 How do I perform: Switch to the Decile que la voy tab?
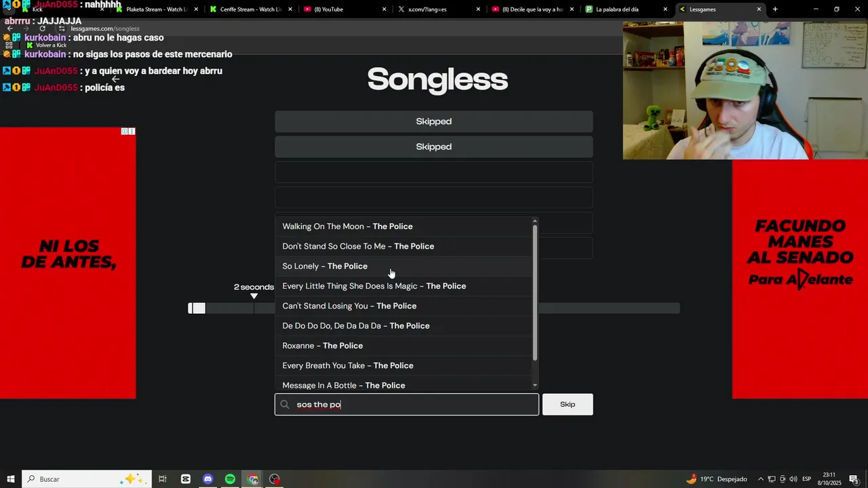coord(532,9)
